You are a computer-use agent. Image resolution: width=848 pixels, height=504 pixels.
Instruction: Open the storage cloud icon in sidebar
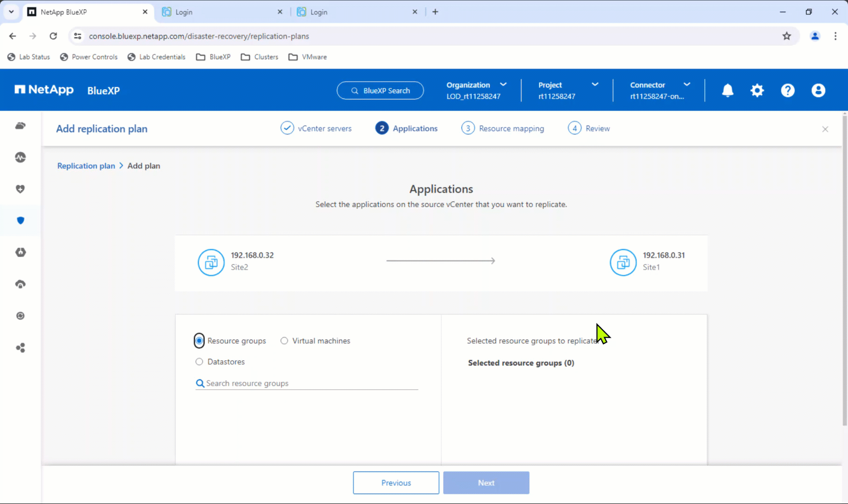(x=21, y=126)
